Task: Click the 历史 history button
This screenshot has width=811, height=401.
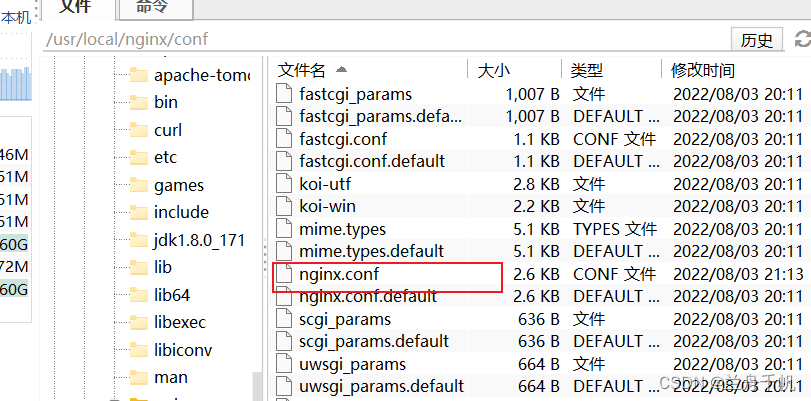Action: point(757,39)
